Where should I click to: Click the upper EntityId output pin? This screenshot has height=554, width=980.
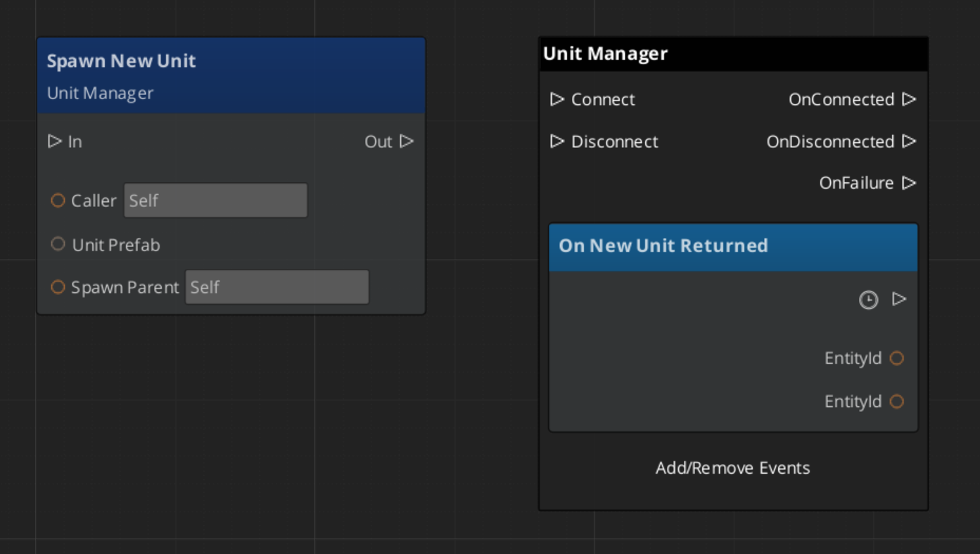pos(896,358)
